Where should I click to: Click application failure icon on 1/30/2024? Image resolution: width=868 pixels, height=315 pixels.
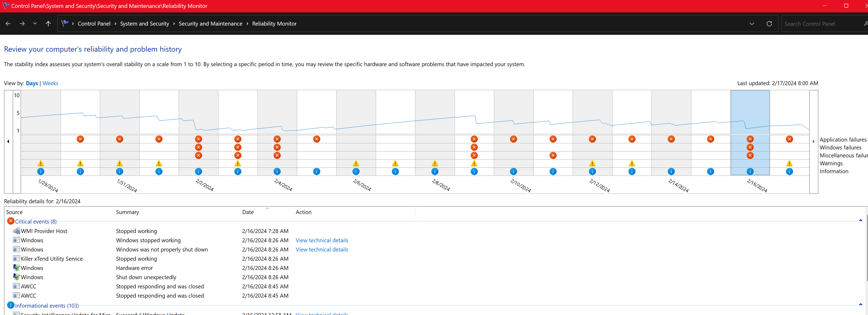coord(80,139)
